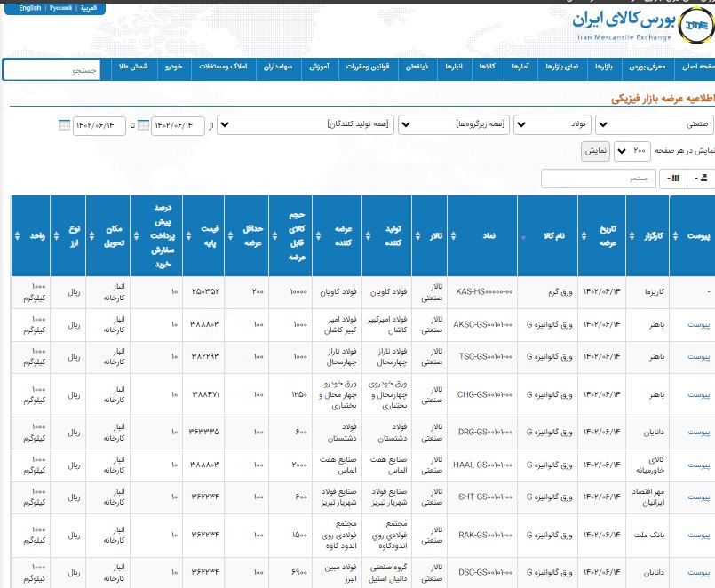
Task: Open the سهامداران menu
Action: click(278, 67)
